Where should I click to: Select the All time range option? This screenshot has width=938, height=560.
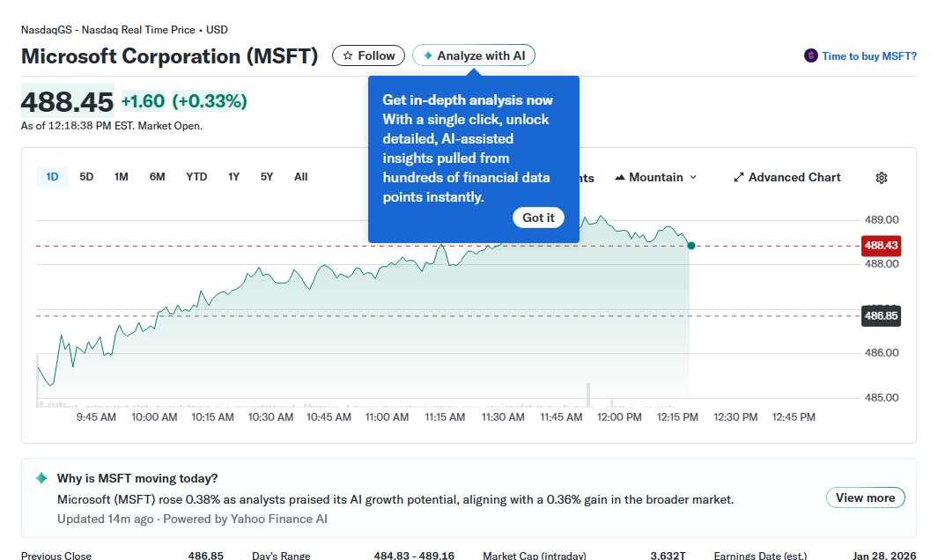tap(300, 176)
